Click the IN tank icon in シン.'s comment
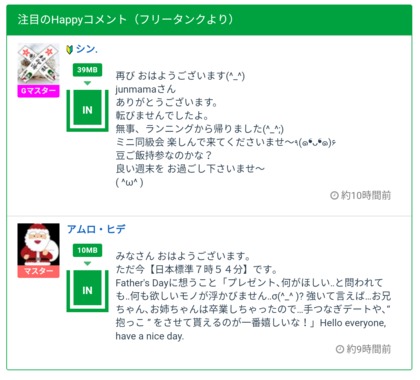The height and width of the screenshot is (380, 420). click(x=87, y=110)
